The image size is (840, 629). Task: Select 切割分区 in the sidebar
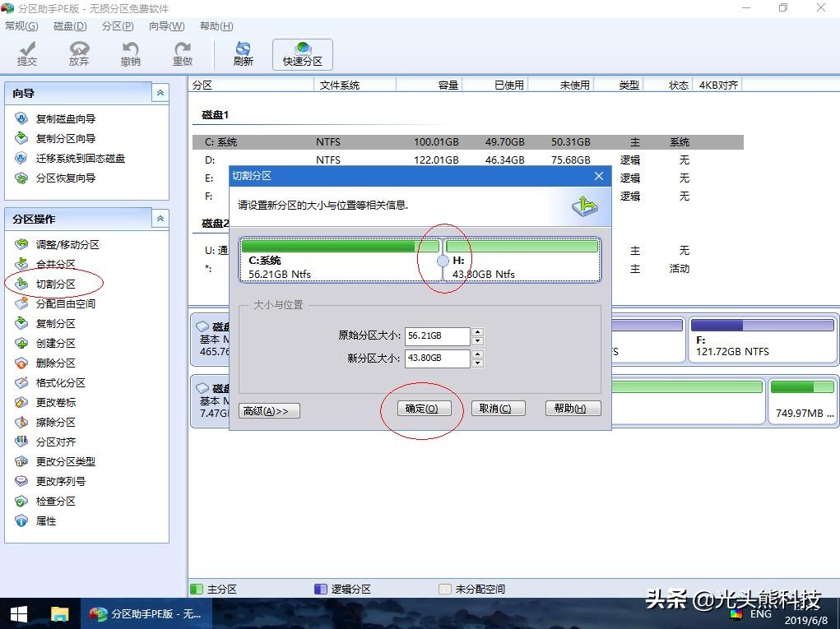(54, 284)
